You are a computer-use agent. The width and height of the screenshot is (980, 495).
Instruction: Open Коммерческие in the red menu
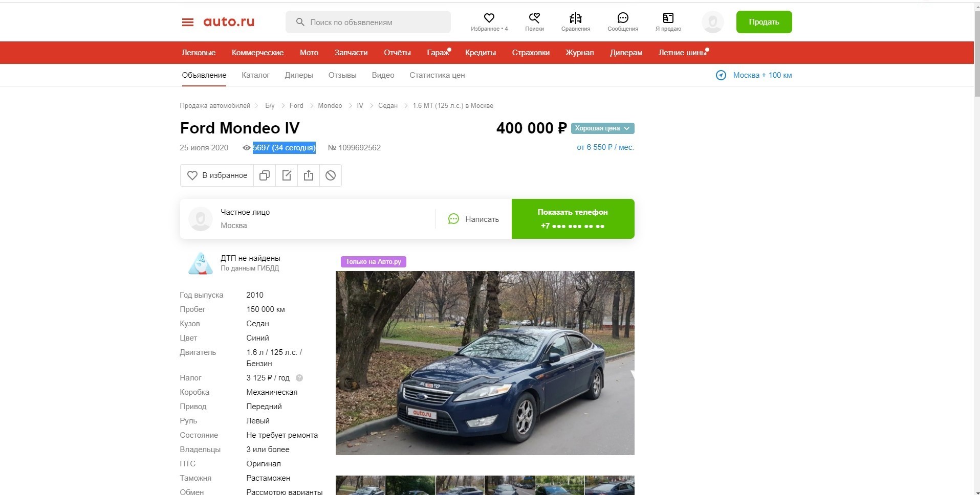(x=257, y=53)
